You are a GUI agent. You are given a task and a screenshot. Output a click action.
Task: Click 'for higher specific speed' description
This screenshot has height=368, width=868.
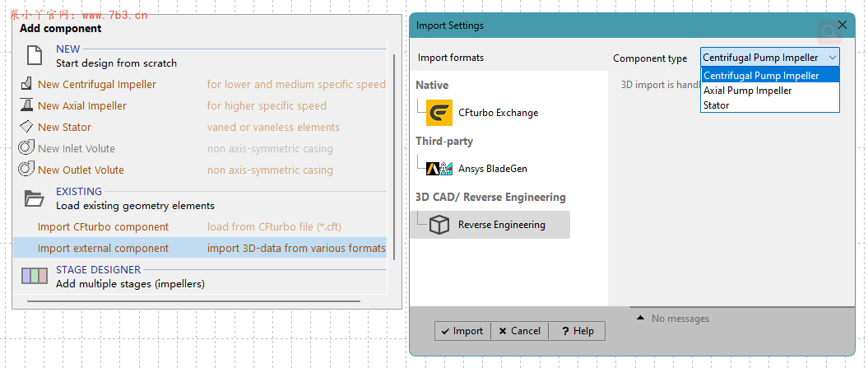point(267,105)
